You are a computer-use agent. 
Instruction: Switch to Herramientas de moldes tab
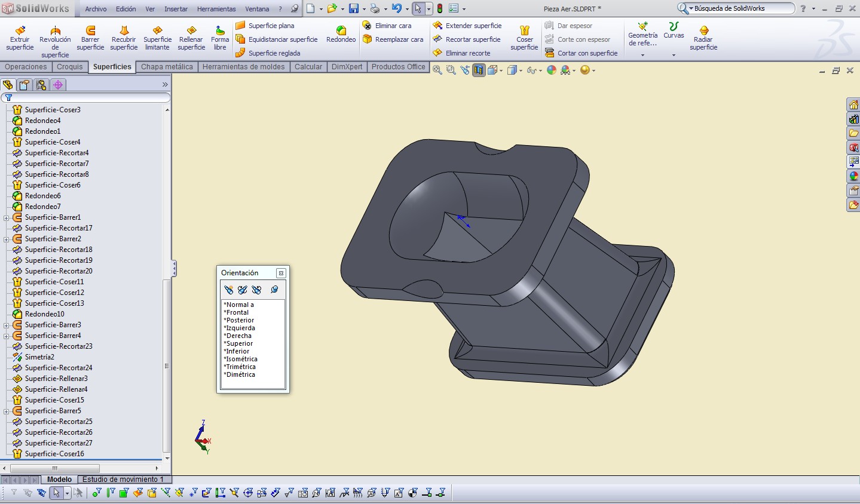pyautogui.click(x=243, y=67)
